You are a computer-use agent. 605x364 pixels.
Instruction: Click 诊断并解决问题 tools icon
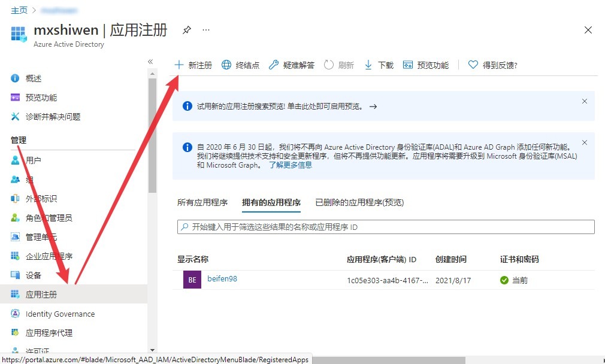(x=15, y=117)
